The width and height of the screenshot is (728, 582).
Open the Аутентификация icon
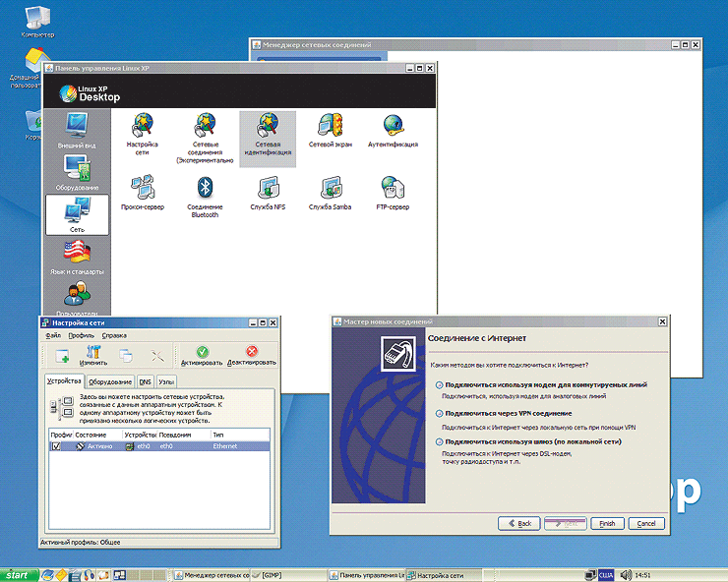[394, 126]
